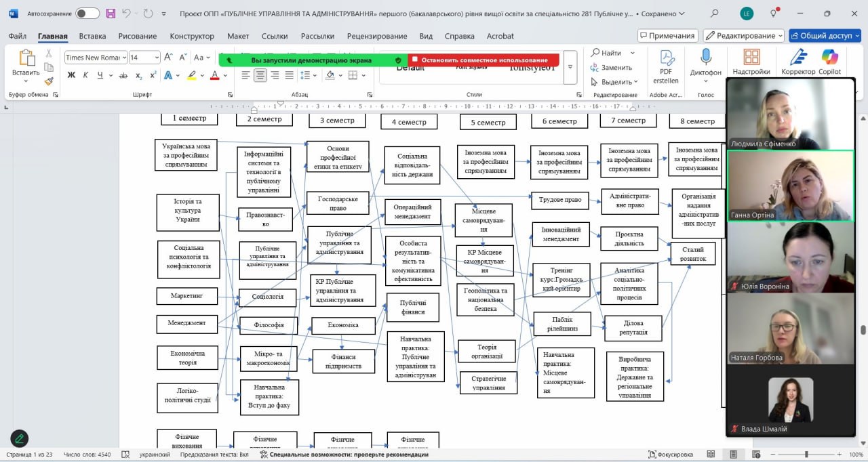The image size is (868, 462).
Task: Apply the yellow text highlight color
Action: point(192,75)
